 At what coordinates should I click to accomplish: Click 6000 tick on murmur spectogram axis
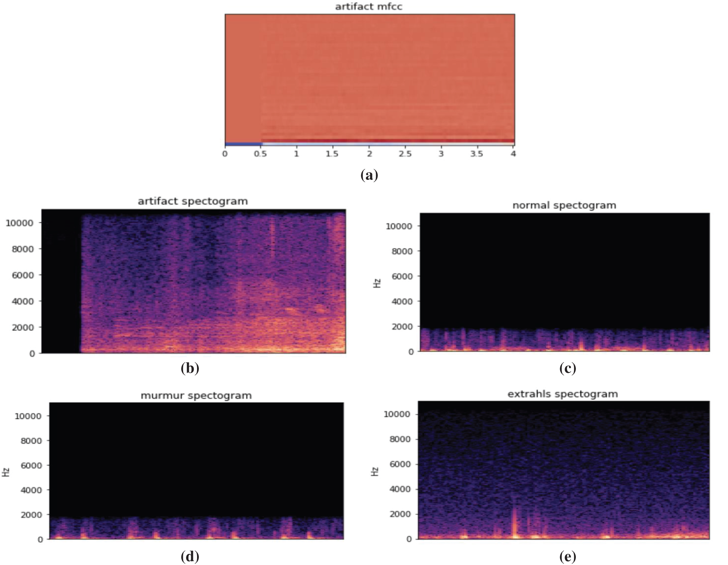(x=31, y=466)
